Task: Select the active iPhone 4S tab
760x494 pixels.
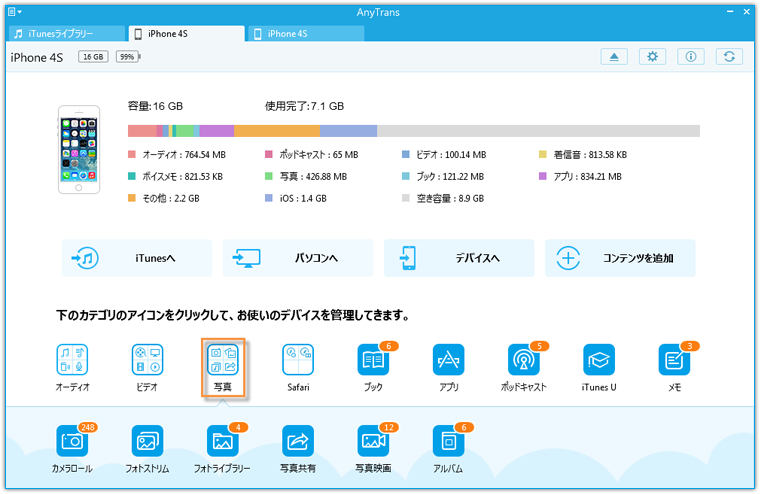Action: point(187,33)
